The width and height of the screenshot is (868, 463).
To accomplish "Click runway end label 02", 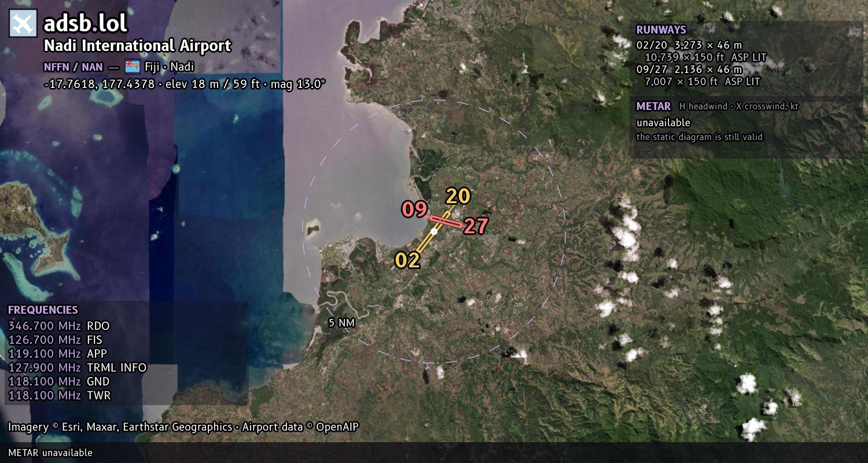I will tap(407, 260).
